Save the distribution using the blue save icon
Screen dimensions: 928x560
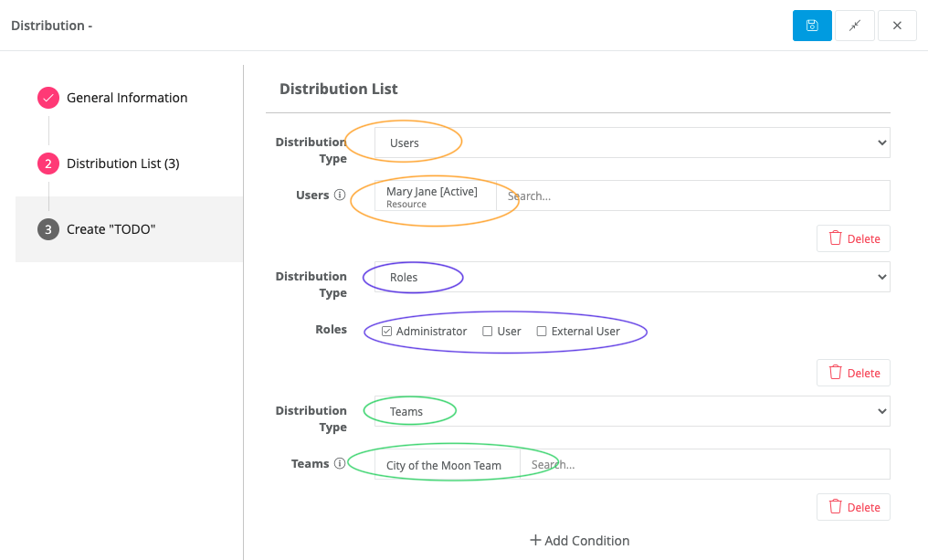point(811,26)
